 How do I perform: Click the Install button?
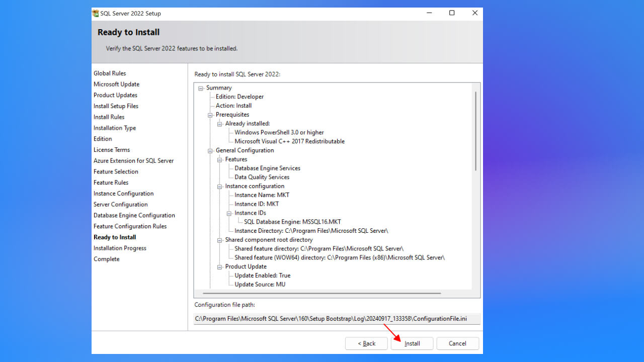(412, 343)
